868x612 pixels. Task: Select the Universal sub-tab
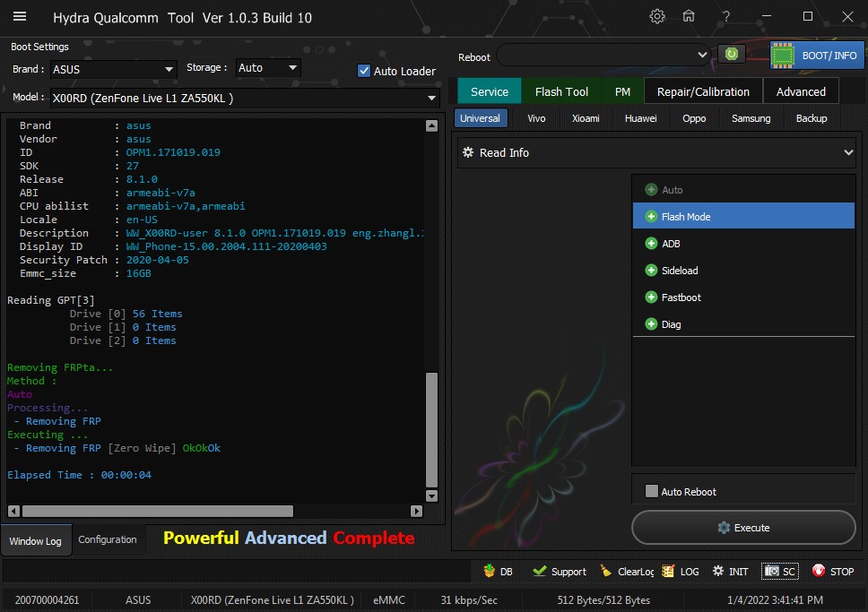480,118
